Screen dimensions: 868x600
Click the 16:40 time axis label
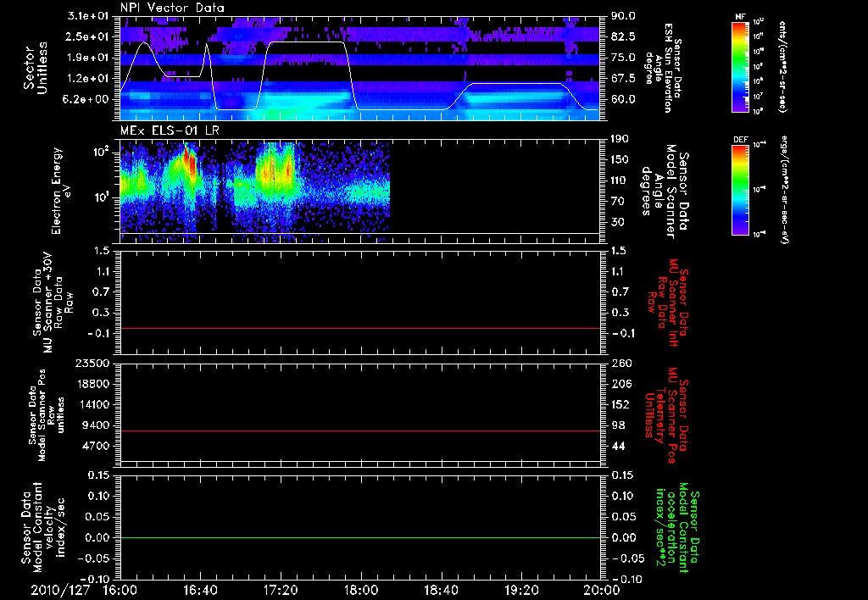click(x=200, y=590)
